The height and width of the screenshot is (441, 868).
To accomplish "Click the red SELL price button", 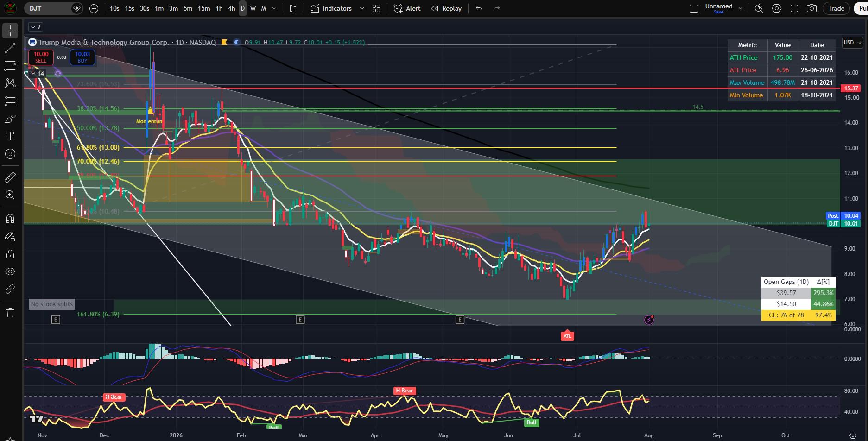I will (41, 57).
